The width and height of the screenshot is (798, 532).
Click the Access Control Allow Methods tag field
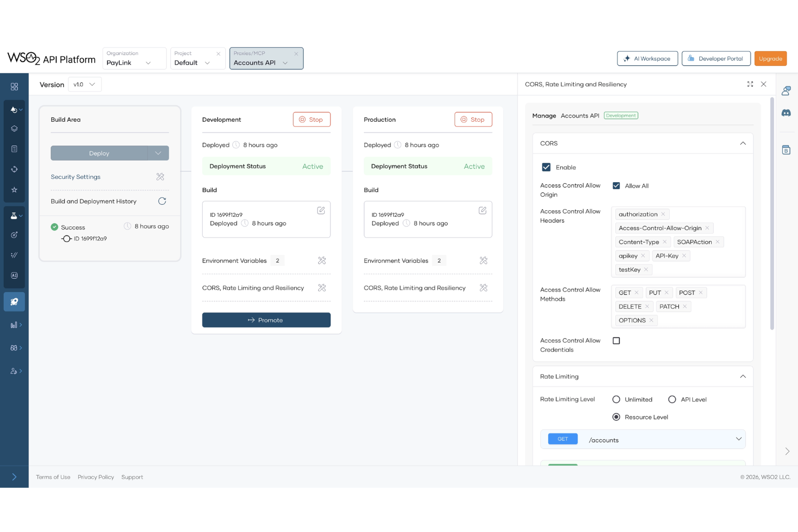click(x=678, y=306)
